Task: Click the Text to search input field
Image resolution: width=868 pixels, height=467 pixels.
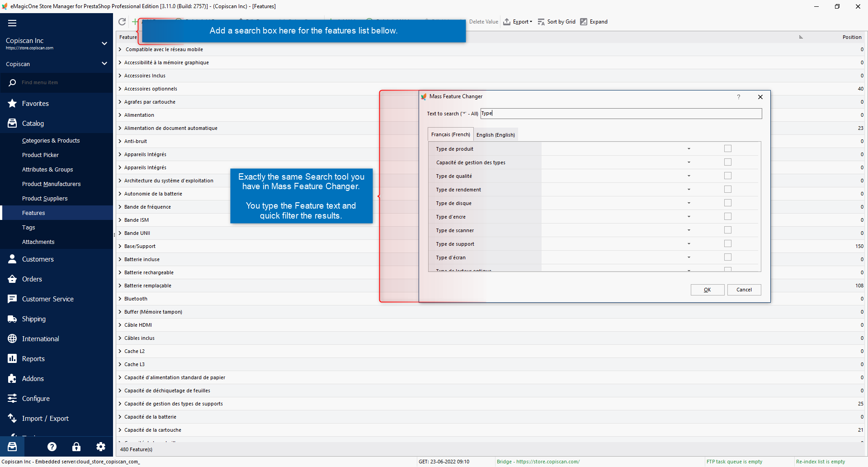Action: tap(621, 114)
